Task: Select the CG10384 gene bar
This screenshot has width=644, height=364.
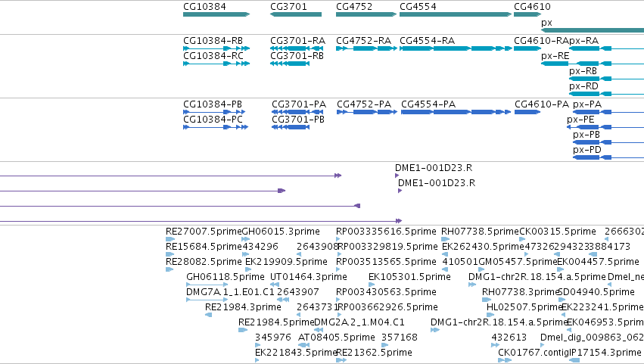Action: (x=216, y=14)
